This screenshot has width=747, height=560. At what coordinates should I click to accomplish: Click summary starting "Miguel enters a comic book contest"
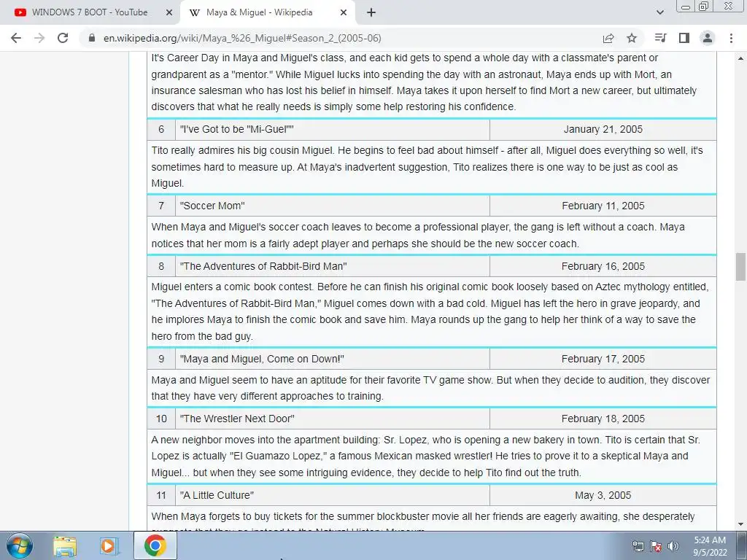click(432, 311)
